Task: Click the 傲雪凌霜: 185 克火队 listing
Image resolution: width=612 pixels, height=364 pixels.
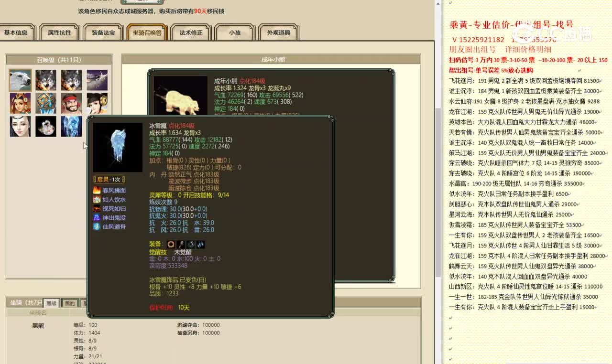Action: click(515, 225)
